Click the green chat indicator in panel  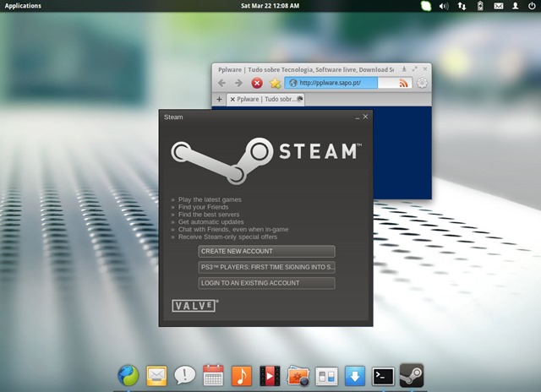point(426,6)
